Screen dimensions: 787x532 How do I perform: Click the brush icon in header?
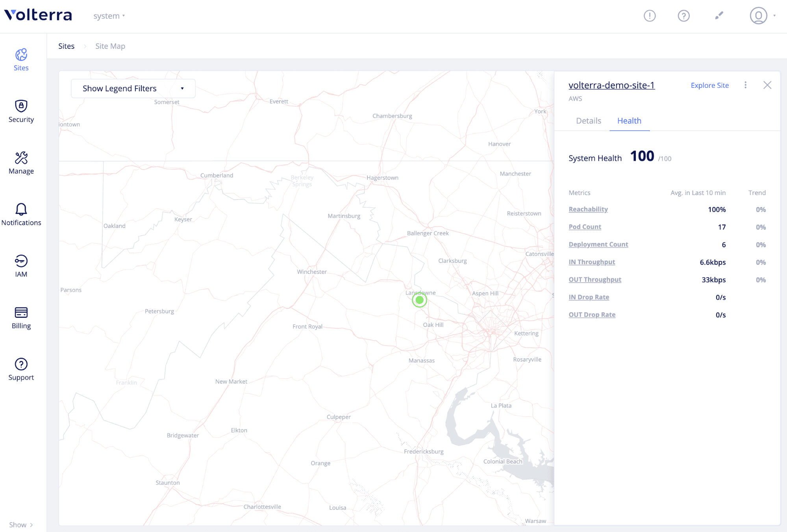[x=719, y=16]
